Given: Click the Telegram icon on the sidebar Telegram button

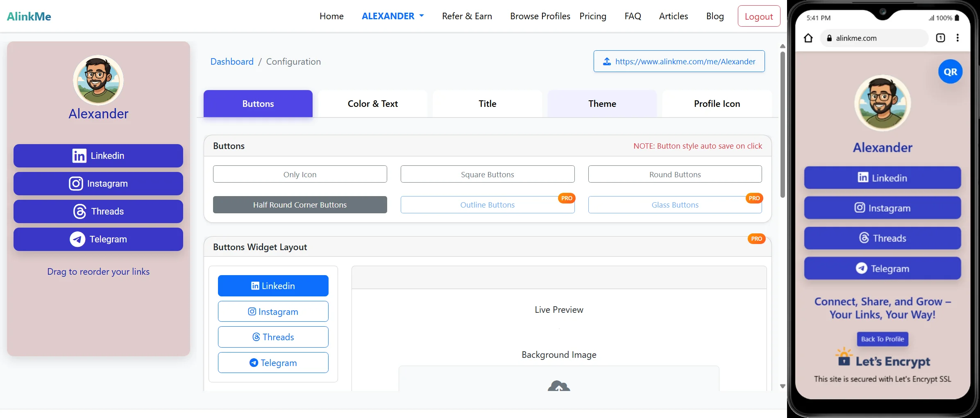Looking at the screenshot, I should (77, 239).
